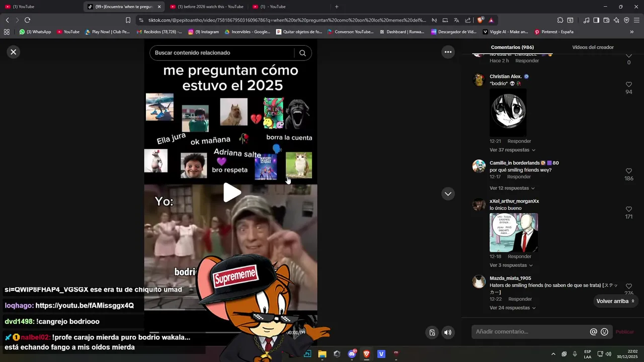Open the emoji picker in comment box
The image size is (644, 362).
(x=604, y=332)
